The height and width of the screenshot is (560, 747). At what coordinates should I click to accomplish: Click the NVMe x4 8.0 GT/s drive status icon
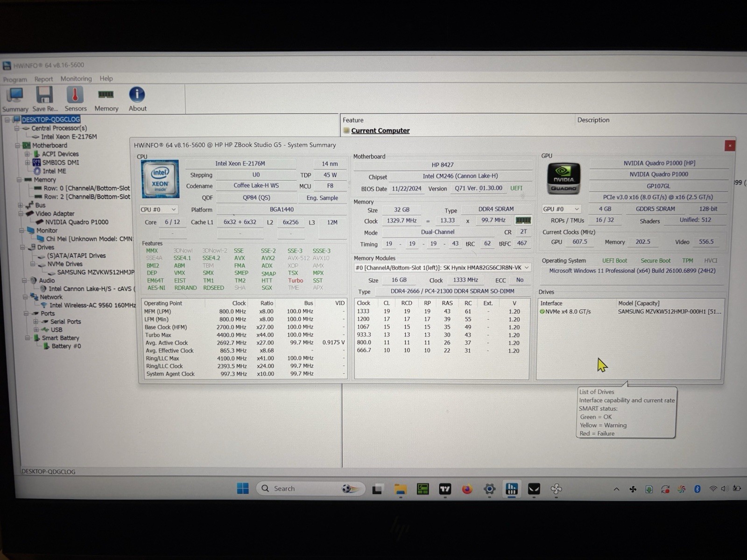tap(543, 312)
